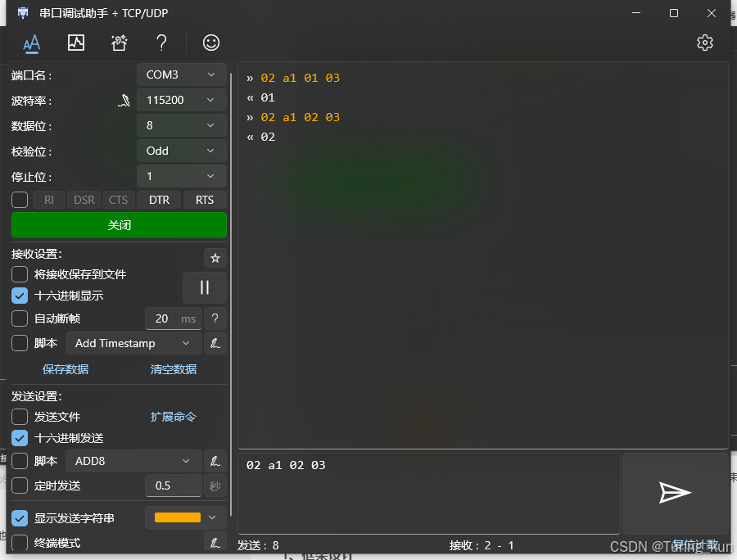Image resolution: width=737 pixels, height=560 pixels.
Task: Enable the receive script checkbox
Action: 20,343
